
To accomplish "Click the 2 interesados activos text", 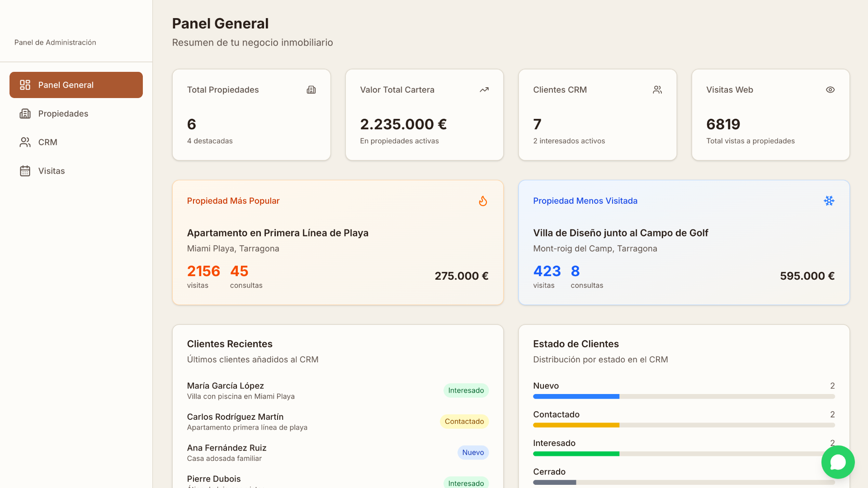I will 569,141.
